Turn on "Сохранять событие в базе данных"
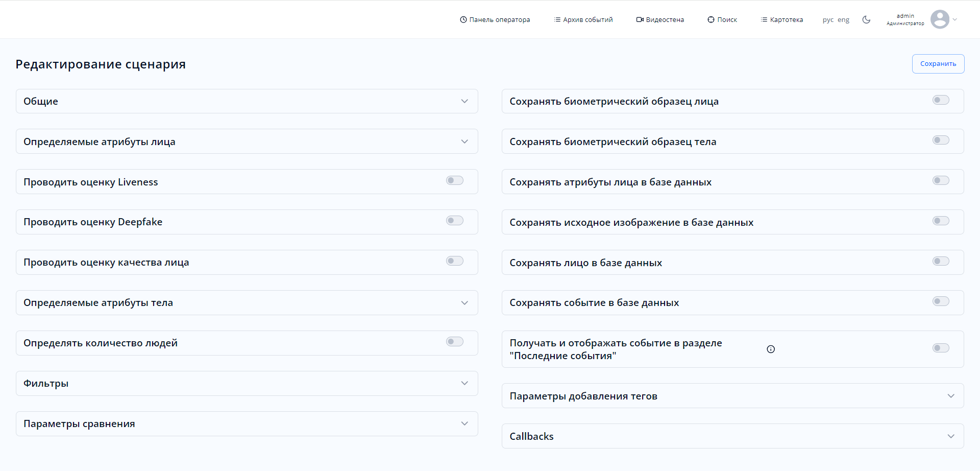 pyautogui.click(x=941, y=301)
